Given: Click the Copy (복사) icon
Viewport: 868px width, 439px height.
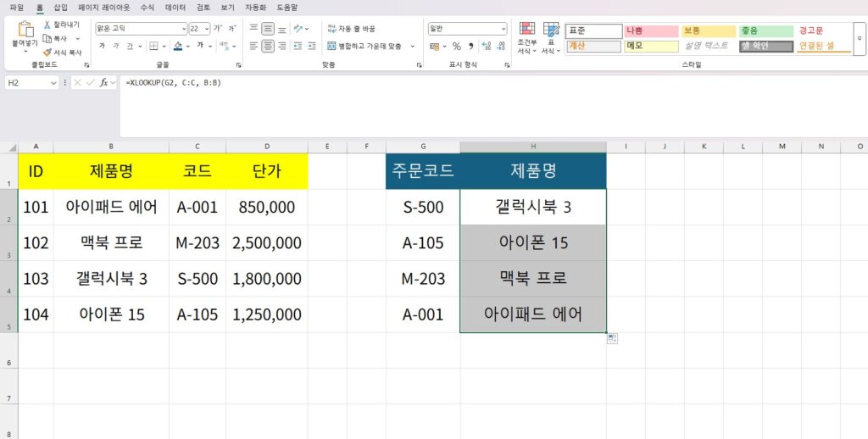Looking at the screenshot, I should point(47,38).
